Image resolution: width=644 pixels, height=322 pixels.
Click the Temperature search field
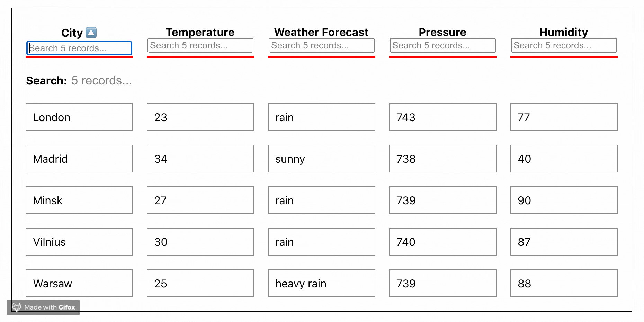(x=200, y=45)
